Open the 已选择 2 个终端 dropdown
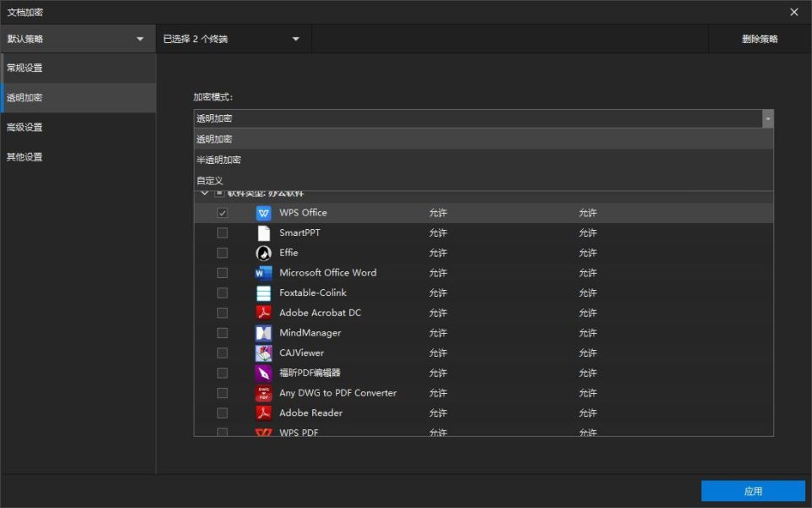Screen dimensions: 812x508 coord(233,39)
